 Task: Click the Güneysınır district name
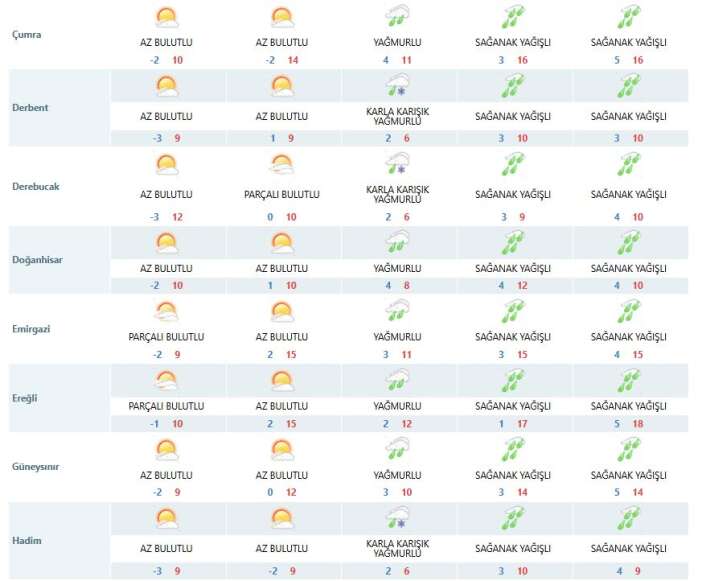tap(34, 465)
